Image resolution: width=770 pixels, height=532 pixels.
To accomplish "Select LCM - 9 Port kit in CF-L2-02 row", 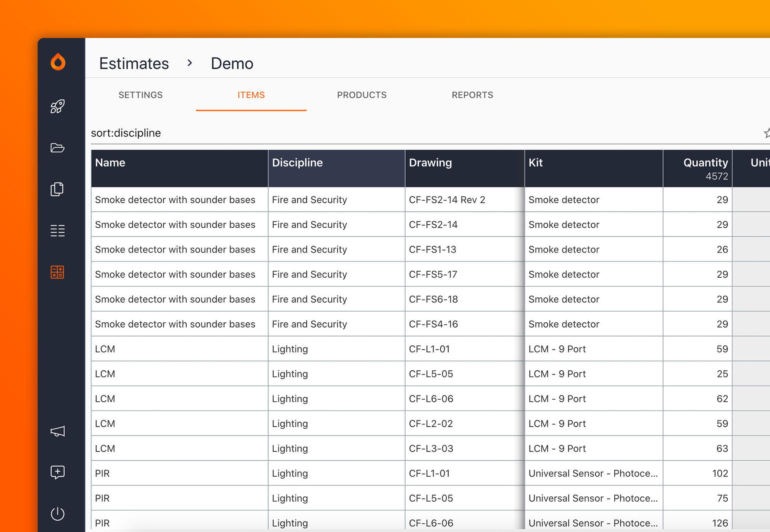I will pos(594,423).
